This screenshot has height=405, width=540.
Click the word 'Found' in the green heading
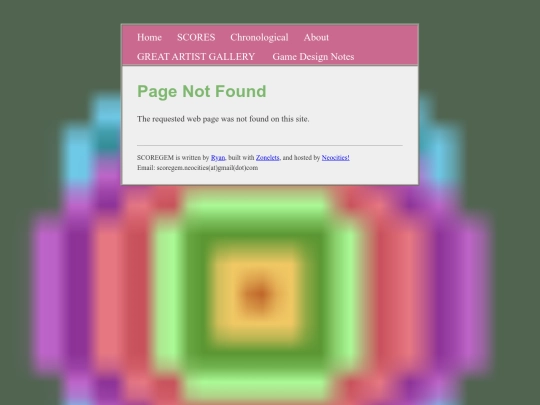coord(239,91)
